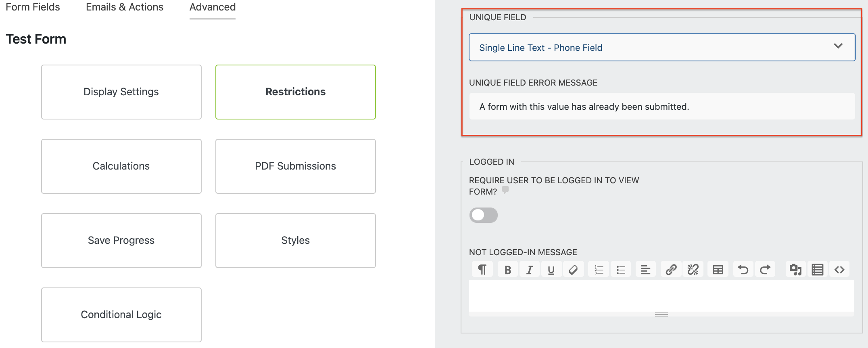Open paragraph style options in editor toolbar
Viewport: 868px width, 348px height.
482,269
